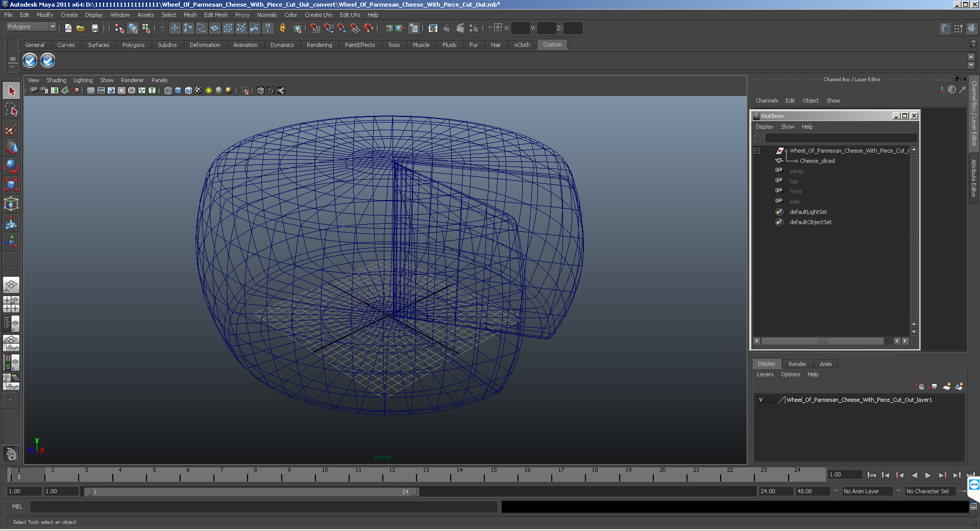Play forwards on the timeline

928,475
